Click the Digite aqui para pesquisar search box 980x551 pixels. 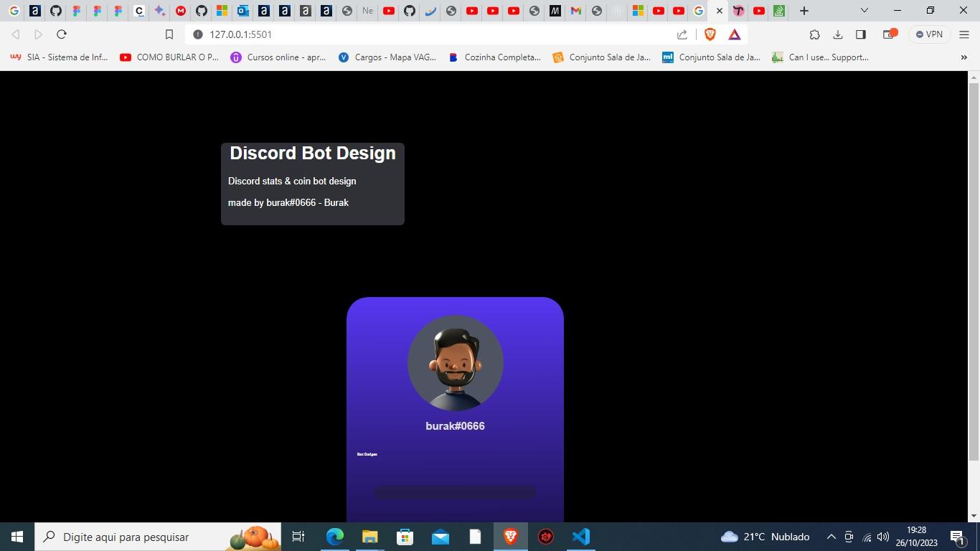point(158,537)
